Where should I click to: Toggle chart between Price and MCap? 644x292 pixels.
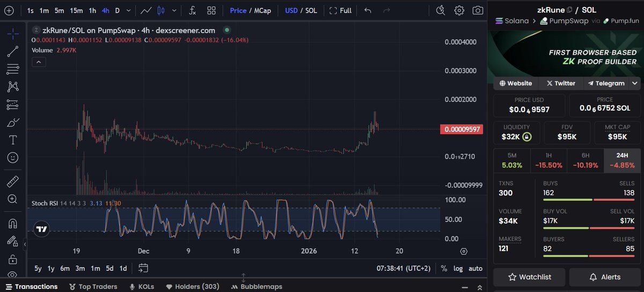[x=250, y=10]
